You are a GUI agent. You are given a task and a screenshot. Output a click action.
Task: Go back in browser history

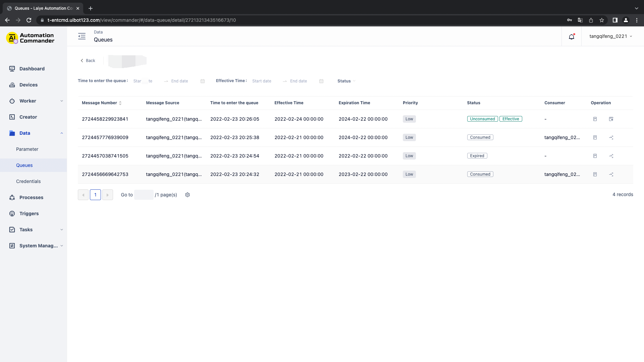click(x=7, y=20)
